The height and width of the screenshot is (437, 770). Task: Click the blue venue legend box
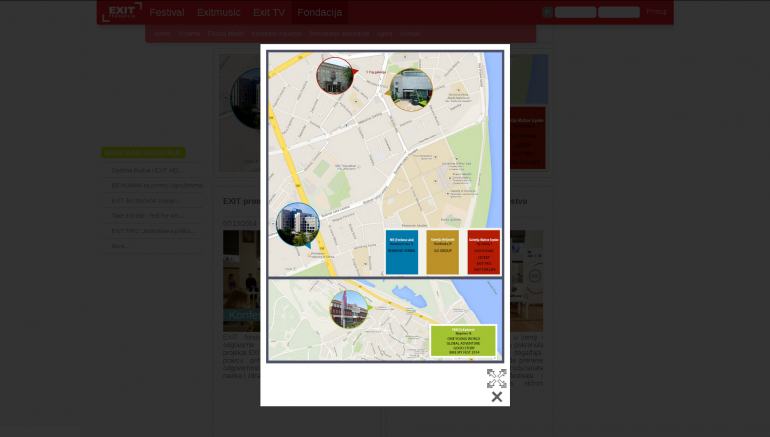coord(402,252)
